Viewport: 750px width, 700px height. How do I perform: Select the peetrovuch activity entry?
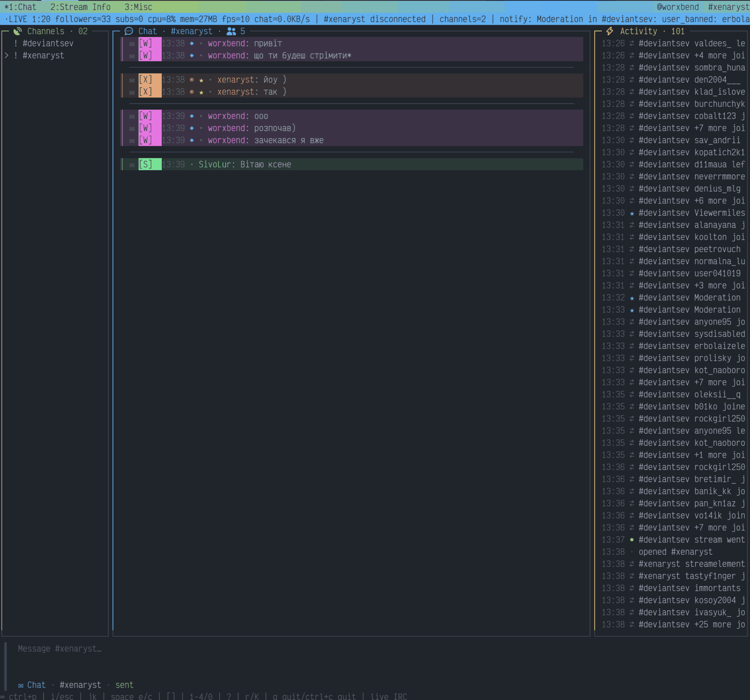(x=673, y=250)
